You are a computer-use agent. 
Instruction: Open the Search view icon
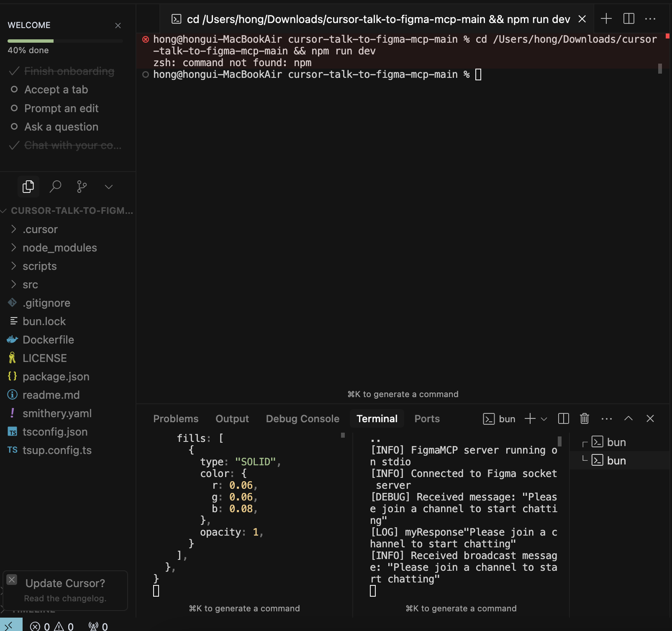(56, 187)
